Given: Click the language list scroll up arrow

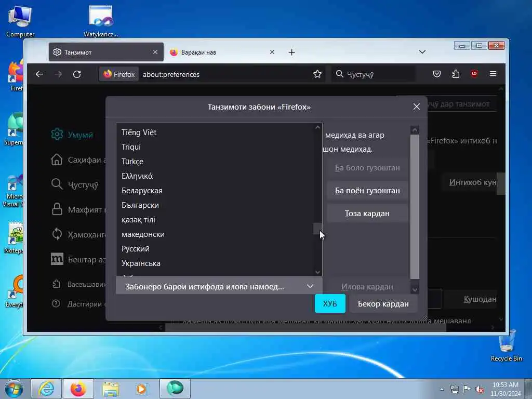Looking at the screenshot, I should click(317, 127).
